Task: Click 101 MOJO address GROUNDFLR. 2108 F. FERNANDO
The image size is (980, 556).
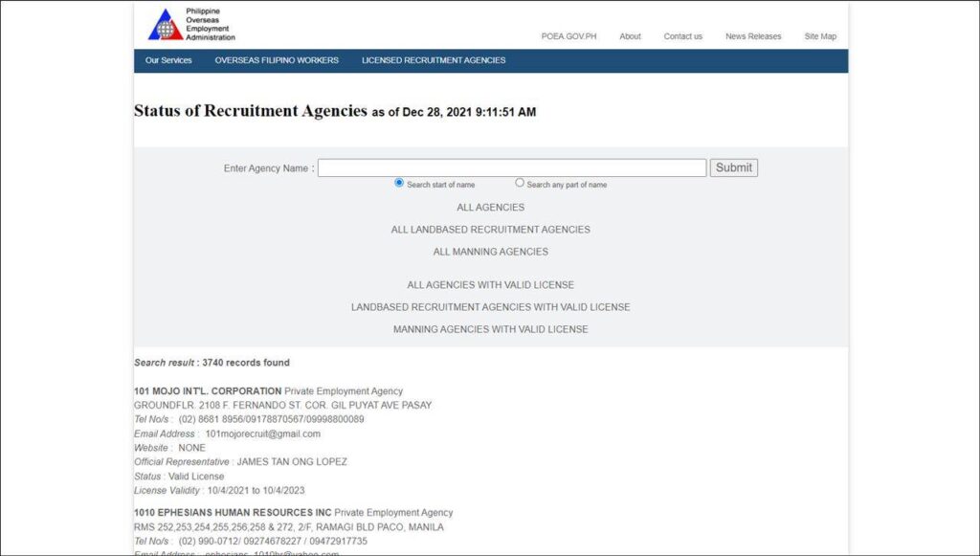Action: [x=282, y=405]
